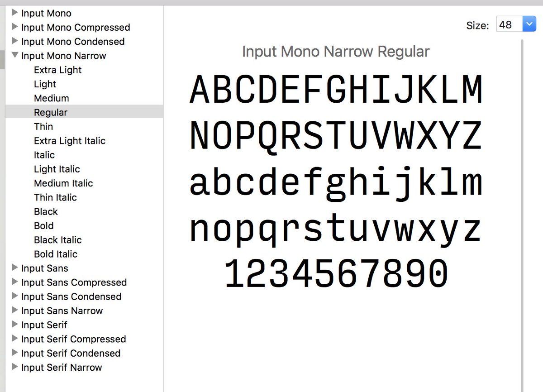
Task: Click the font size field showing 48
Action: [509, 24]
